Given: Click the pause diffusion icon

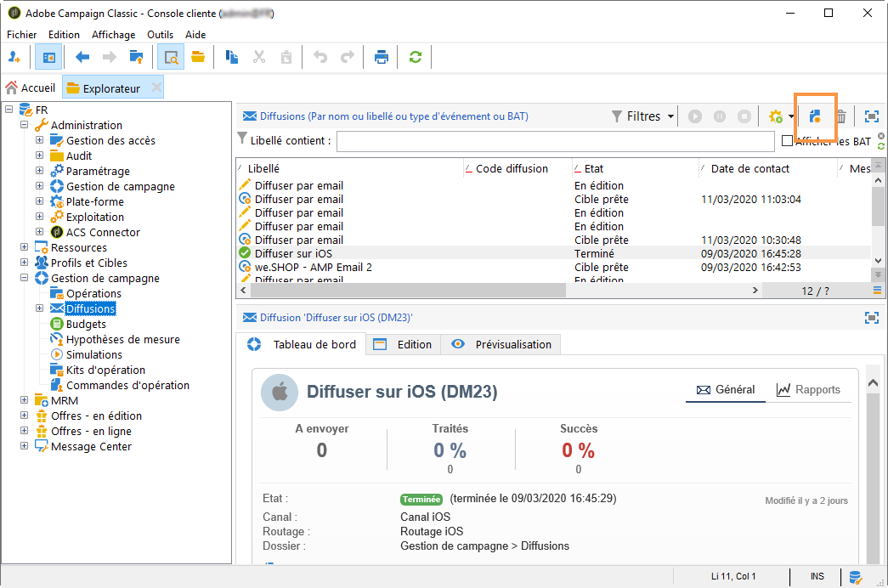Looking at the screenshot, I should (x=720, y=116).
